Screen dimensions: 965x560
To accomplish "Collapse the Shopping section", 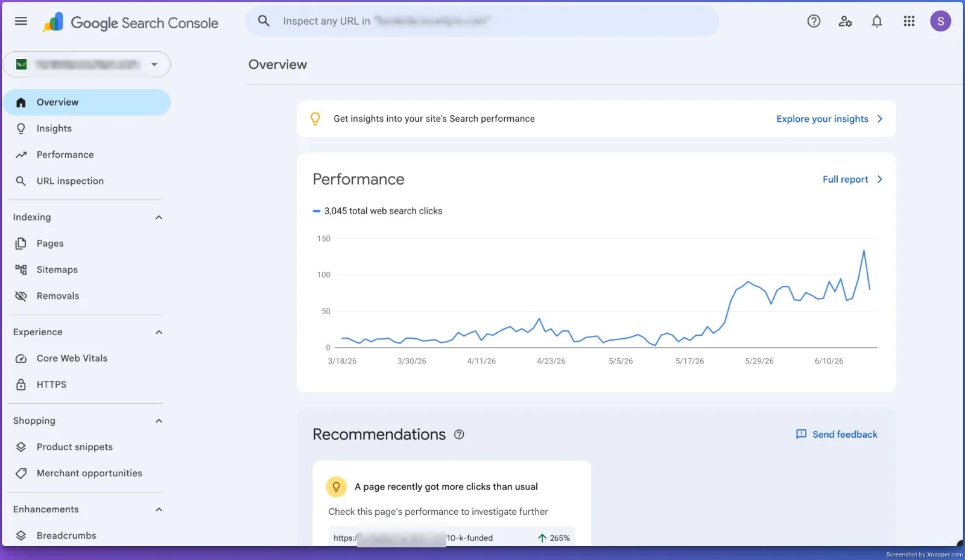I will pyautogui.click(x=159, y=421).
